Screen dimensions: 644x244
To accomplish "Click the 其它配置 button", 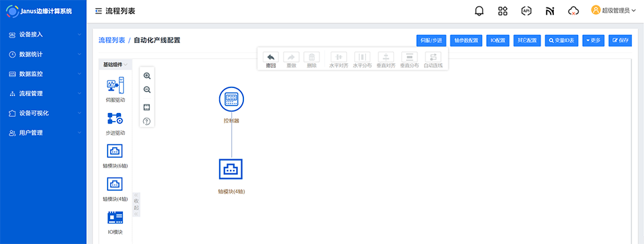I will click(x=527, y=40).
